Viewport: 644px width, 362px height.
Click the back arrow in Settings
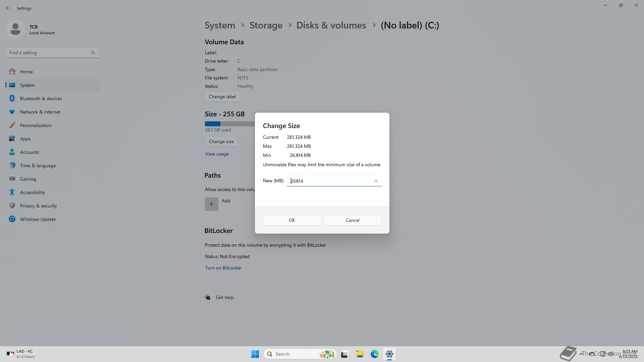click(8, 8)
